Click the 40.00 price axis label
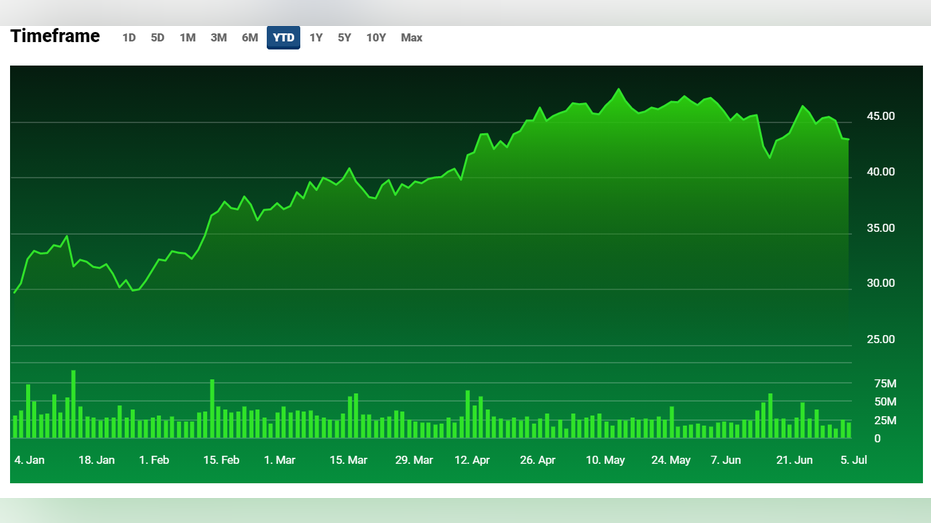This screenshot has width=931, height=523. pyautogui.click(x=881, y=172)
